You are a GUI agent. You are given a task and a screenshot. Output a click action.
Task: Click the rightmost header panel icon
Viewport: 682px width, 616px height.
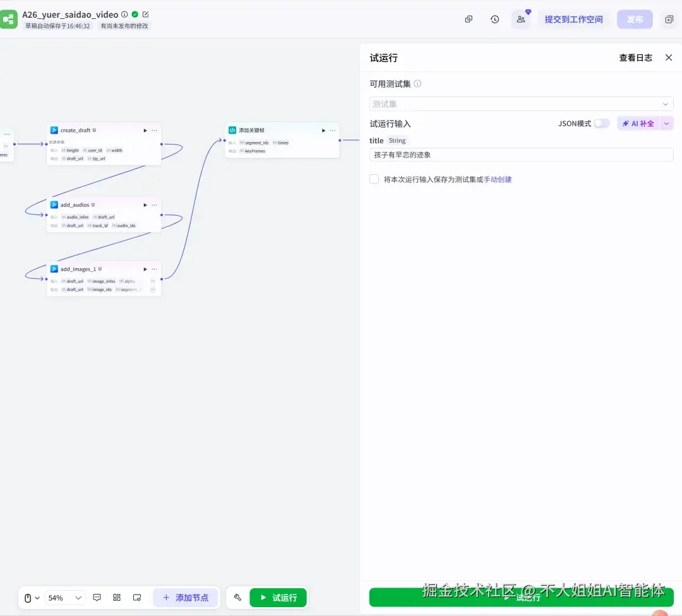(x=669, y=19)
